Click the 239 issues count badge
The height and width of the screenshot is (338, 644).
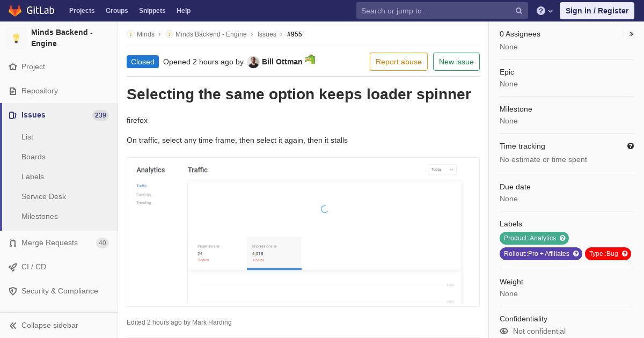[x=100, y=115]
